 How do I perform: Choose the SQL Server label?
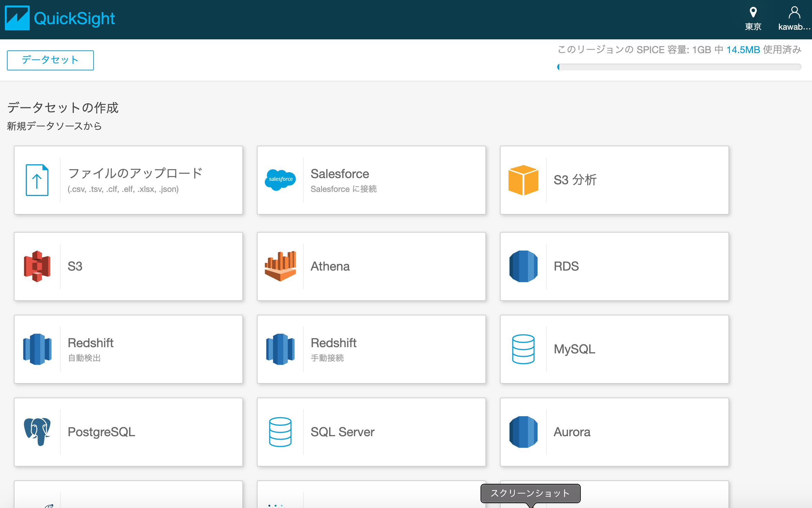click(342, 432)
